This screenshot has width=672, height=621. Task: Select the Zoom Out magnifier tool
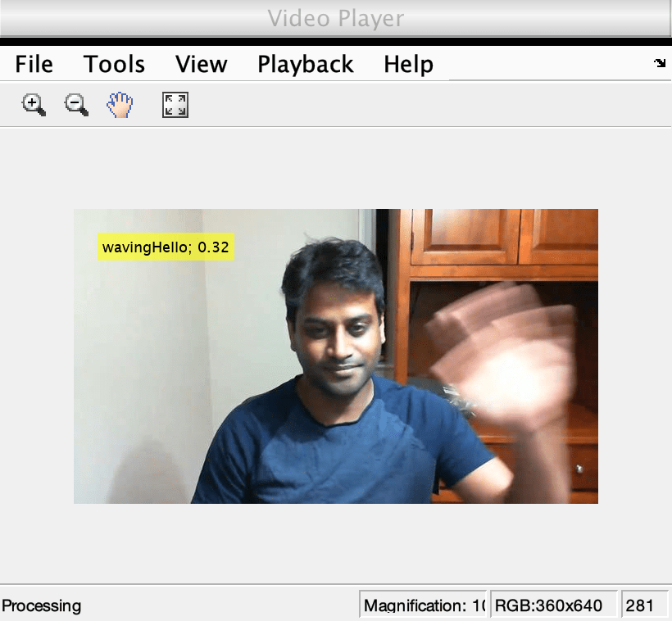pyautogui.click(x=77, y=105)
